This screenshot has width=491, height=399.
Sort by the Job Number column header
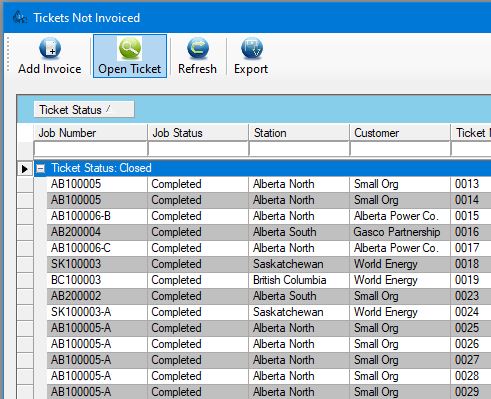(x=90, y=133)
